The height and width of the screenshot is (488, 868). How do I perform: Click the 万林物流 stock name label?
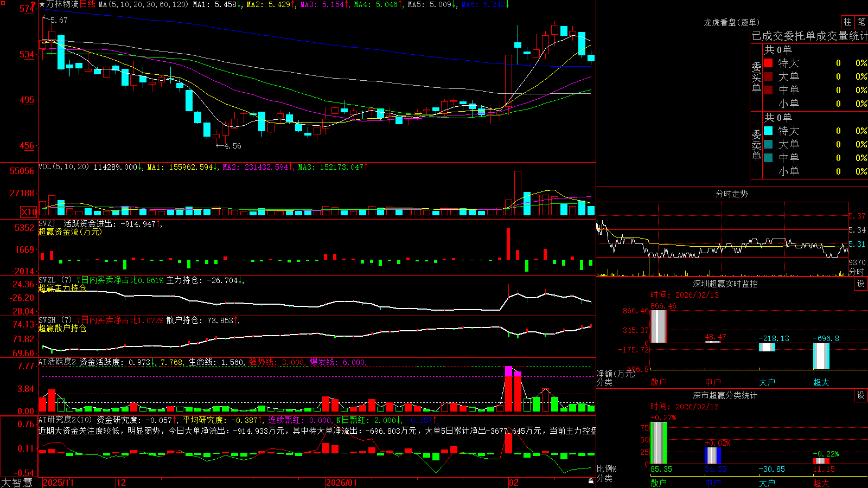coord(62,4)
